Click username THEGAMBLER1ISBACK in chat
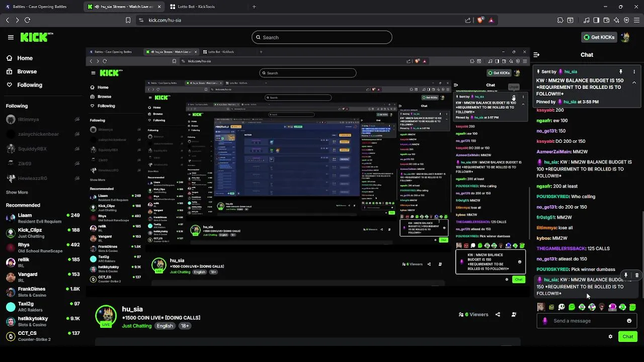The height and width of the screenshot is (362, 644). [561, 248]
